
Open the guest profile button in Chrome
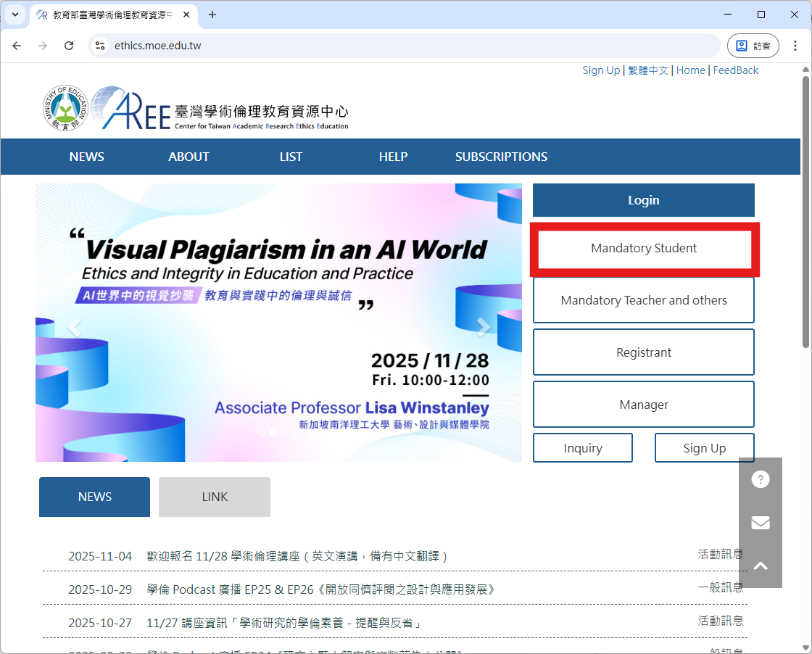[x=753, y=46]
